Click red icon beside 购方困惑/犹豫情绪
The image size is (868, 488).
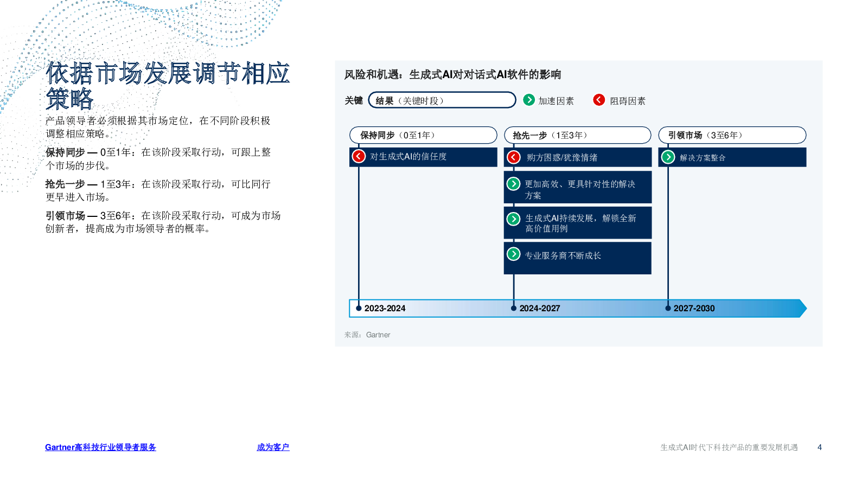pyautogui.click(x=514, y=157)
